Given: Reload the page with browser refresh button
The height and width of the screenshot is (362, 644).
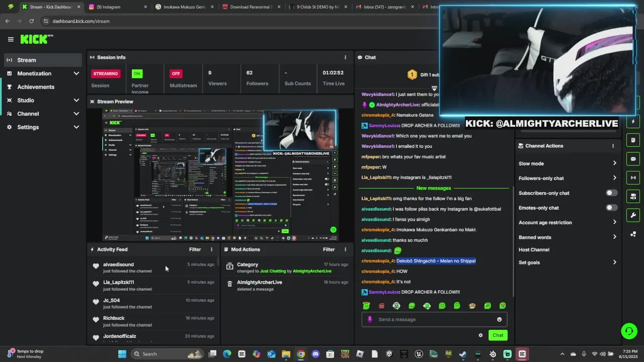Looking at the screenshot, I should coord(31,21).
